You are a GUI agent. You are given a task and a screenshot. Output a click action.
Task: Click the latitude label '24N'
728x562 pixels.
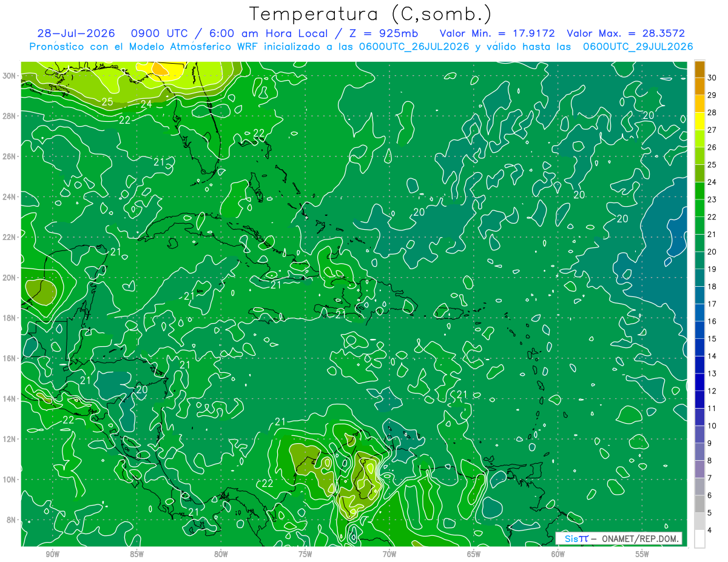pos(9,197)
